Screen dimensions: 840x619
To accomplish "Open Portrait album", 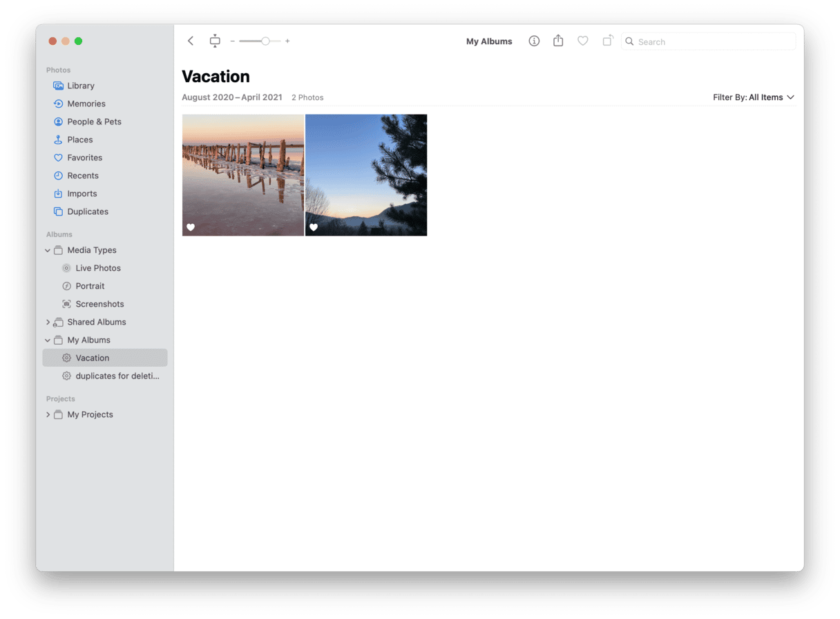I will (x=105, y=286).
